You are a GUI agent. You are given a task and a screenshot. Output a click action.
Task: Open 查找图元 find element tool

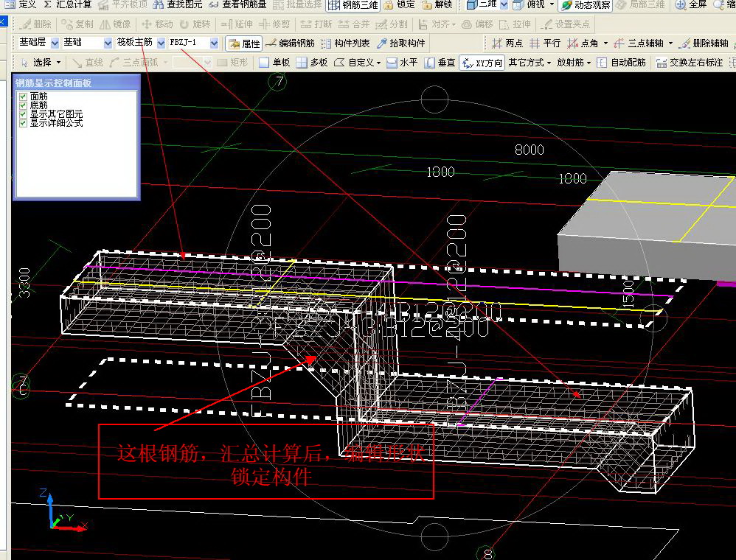[178, 4]
